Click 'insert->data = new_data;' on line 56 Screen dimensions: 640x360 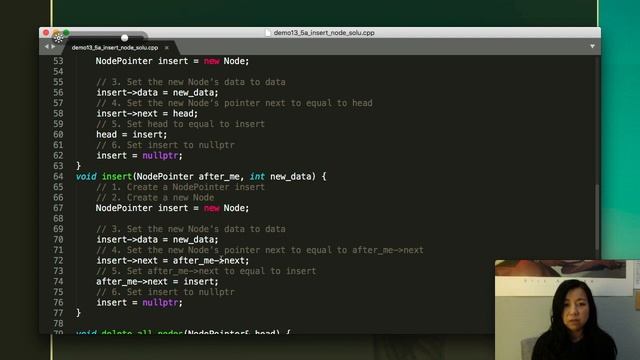tap(158, 93)
